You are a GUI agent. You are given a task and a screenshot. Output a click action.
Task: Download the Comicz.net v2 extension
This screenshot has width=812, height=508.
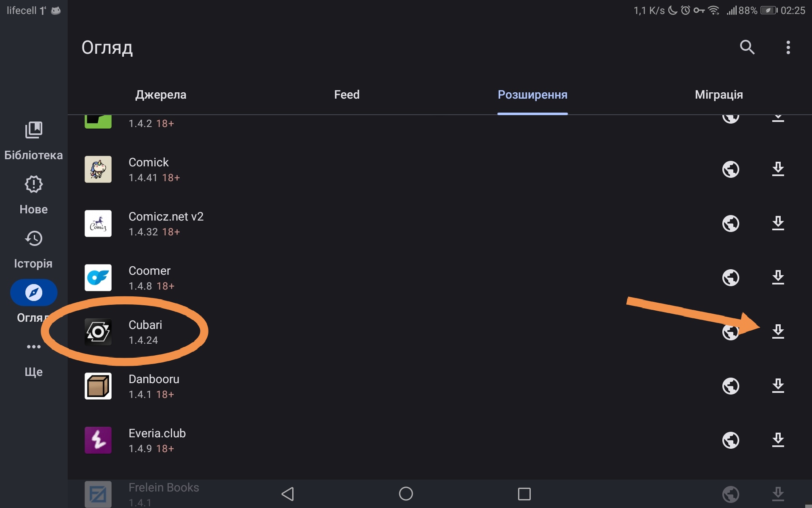pos(778,224)
